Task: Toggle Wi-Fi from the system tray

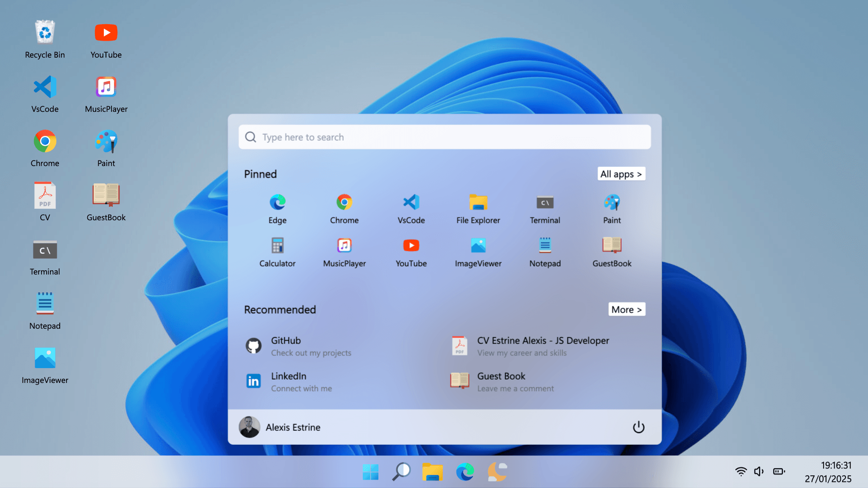Action: [x=740, y=471]
